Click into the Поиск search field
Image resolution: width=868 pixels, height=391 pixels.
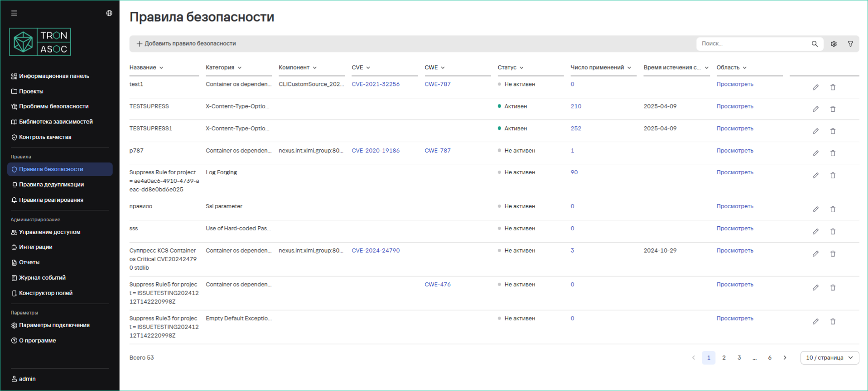coord(752,44)
